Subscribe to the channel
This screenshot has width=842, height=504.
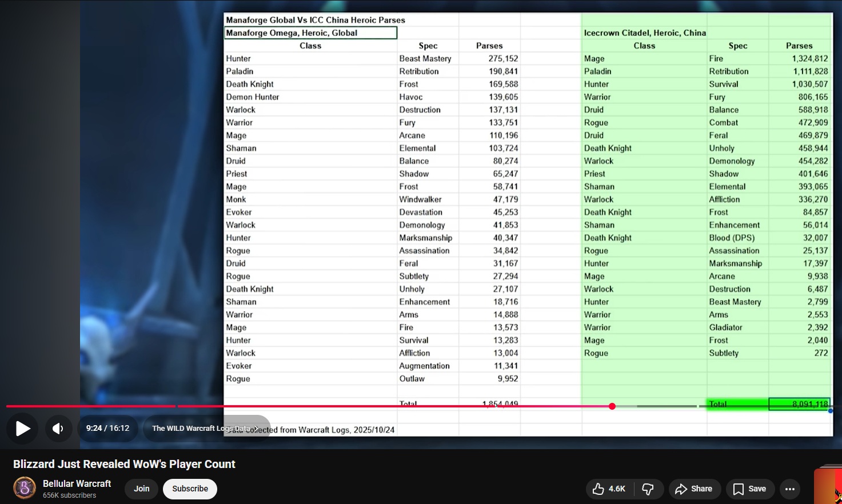pos(190,489)
